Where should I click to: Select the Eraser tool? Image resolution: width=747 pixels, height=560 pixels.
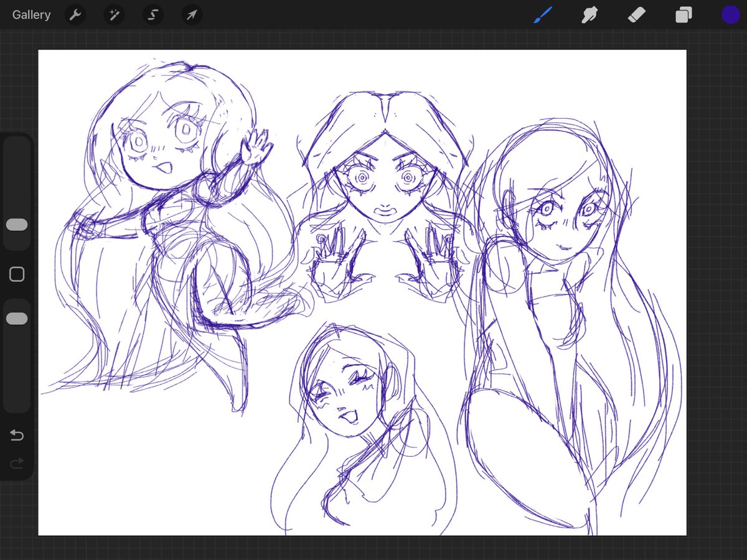pyautogui.click(x=637, y=15)
